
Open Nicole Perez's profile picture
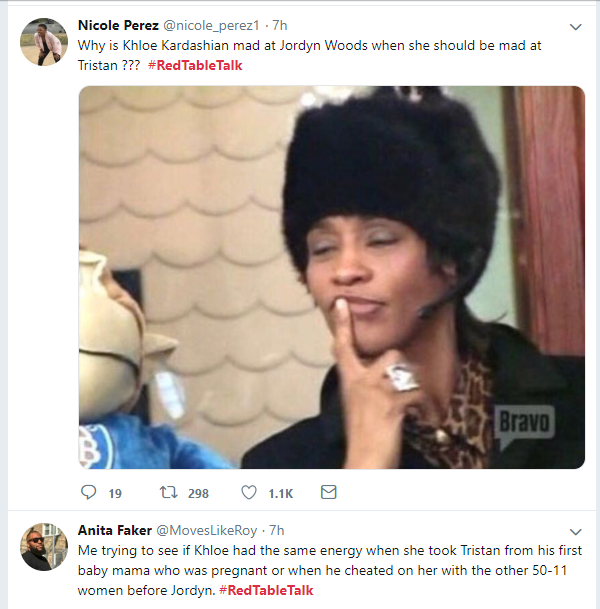(44, 43)
